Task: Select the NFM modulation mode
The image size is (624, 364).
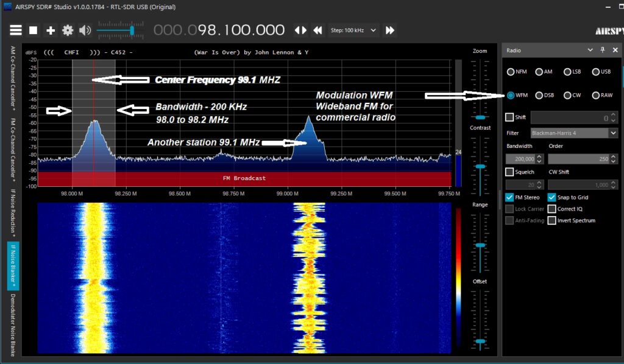Action: pyautogui.click(x=511, y=72)
